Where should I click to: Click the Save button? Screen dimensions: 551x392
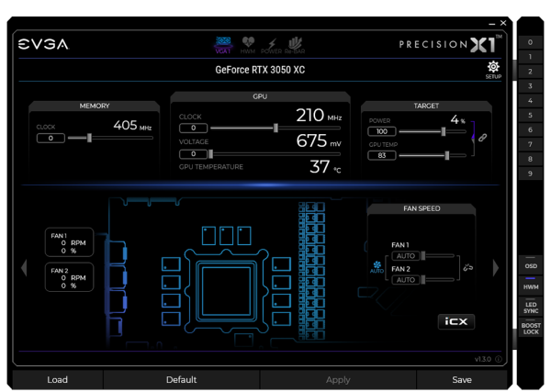coord(462,380)
